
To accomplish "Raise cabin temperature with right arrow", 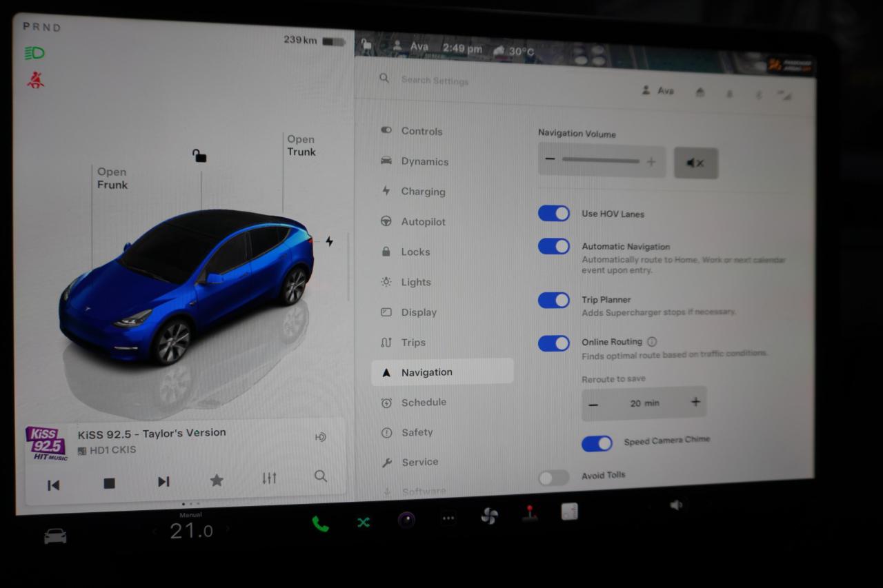I will click(228, 529).
